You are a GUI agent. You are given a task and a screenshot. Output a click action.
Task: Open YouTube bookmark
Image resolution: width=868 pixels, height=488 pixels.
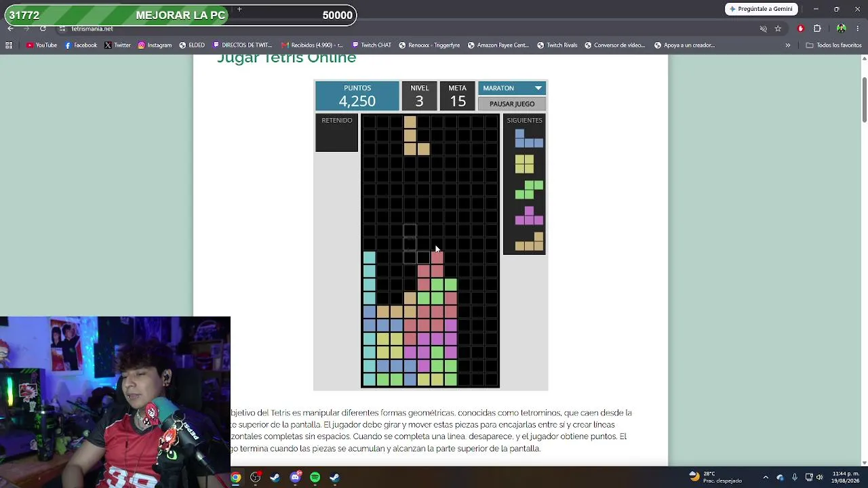tap(41, 45)
